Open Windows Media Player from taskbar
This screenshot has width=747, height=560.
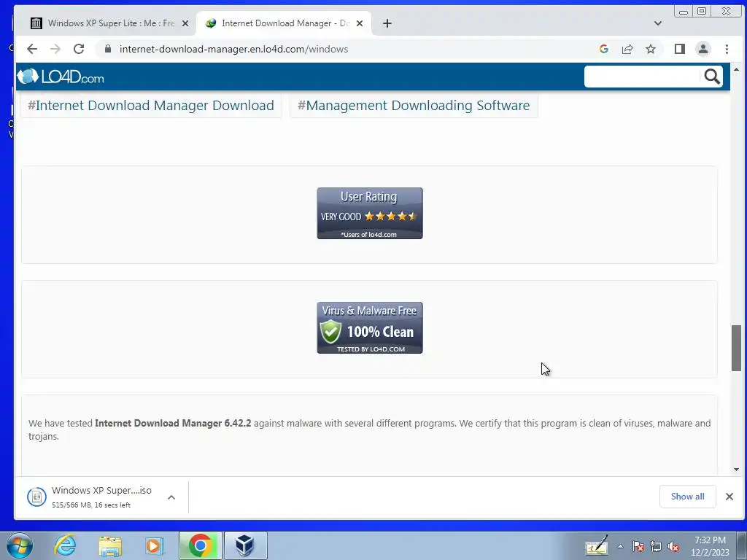[x=154, y=545]
